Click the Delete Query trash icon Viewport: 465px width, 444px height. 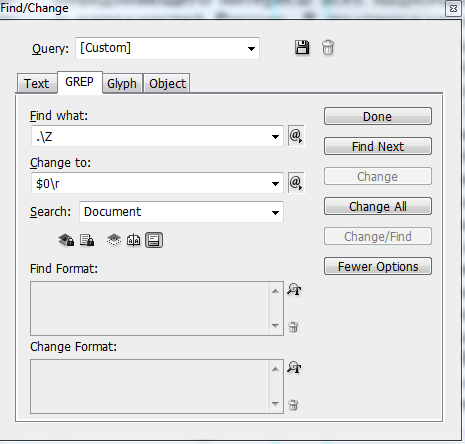point(328,47)
